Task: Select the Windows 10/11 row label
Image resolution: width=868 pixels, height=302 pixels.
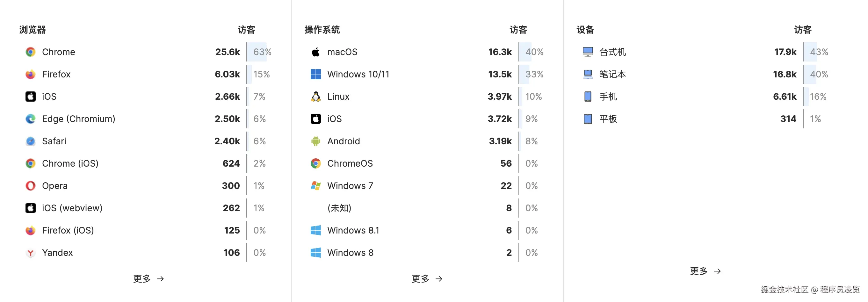Action: [358, 74]
